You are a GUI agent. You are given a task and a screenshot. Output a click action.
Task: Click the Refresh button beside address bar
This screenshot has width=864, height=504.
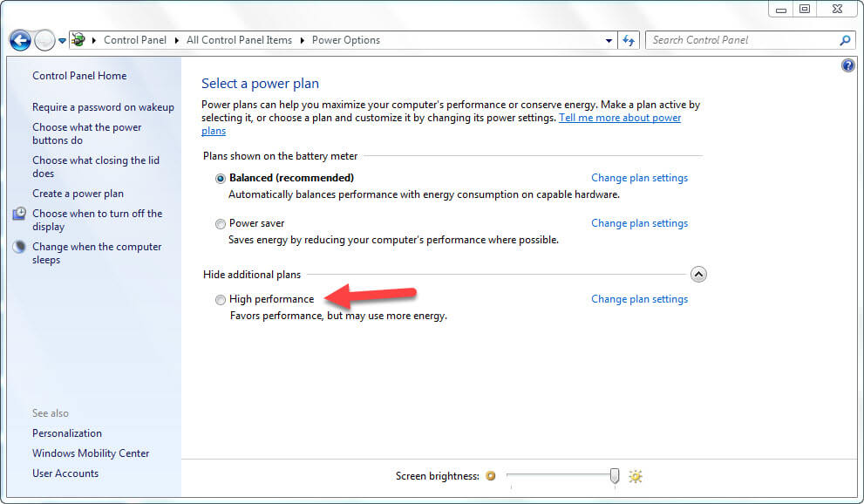(x=629, y=40)
